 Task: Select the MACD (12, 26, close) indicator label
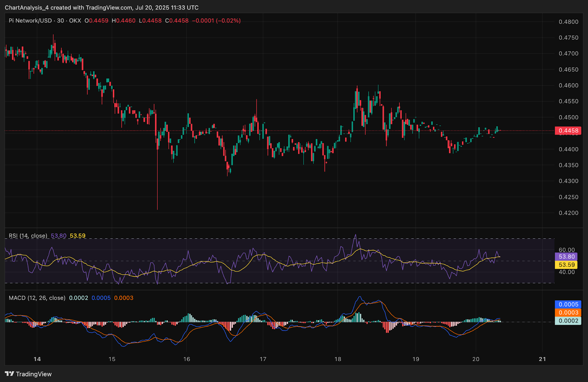click(37, 298)
